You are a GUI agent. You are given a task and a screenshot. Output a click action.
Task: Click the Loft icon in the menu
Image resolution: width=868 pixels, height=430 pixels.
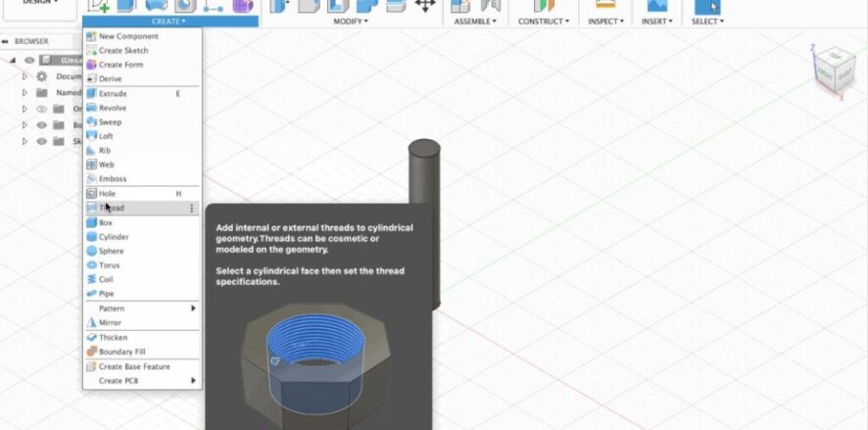tap(91, 136)
